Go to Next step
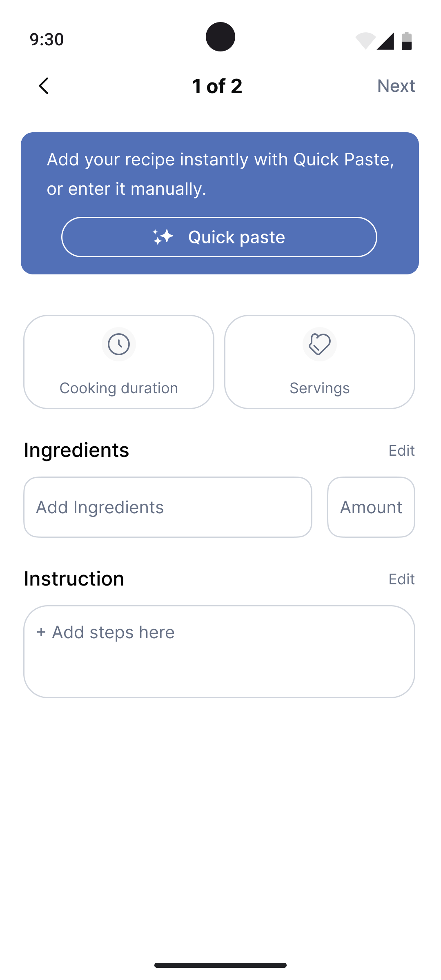The width and height of the screenshot is (441, 980). pyautogui.click(x=396, y=86)
